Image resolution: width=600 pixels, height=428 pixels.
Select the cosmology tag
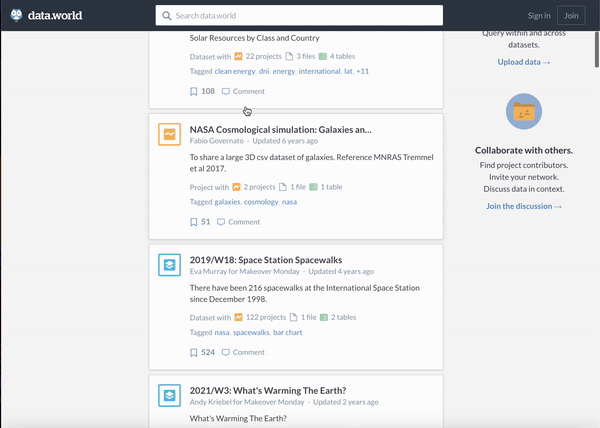tap(261, 202)
